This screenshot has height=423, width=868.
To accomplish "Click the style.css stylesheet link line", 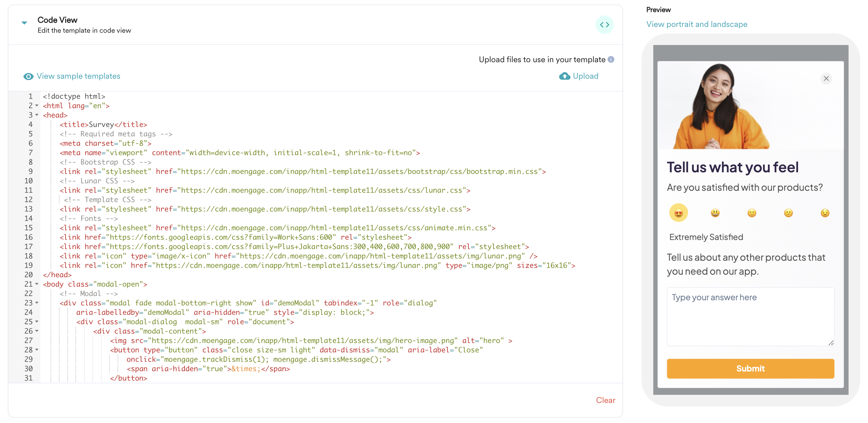I will 265,209.
